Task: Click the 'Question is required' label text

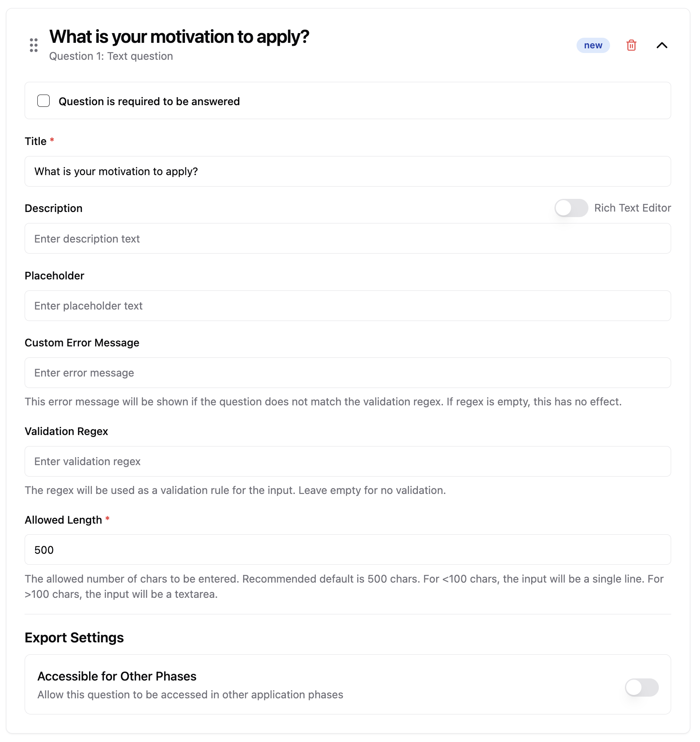Action: pos(149,101)
